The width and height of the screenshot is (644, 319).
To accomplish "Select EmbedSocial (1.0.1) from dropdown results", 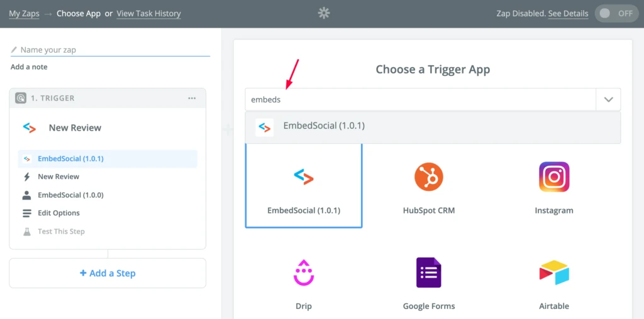I will pyautogui.click(x=433, y=127).
